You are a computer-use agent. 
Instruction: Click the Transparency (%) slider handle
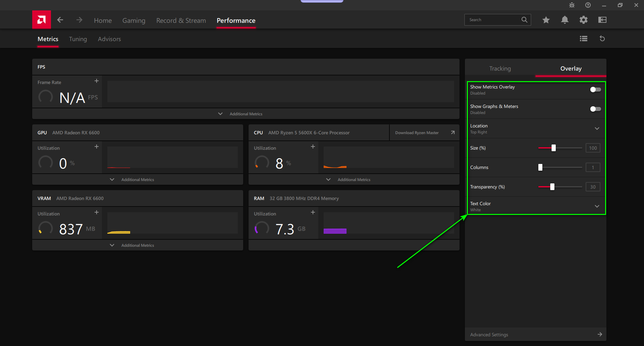pos(552,187)
